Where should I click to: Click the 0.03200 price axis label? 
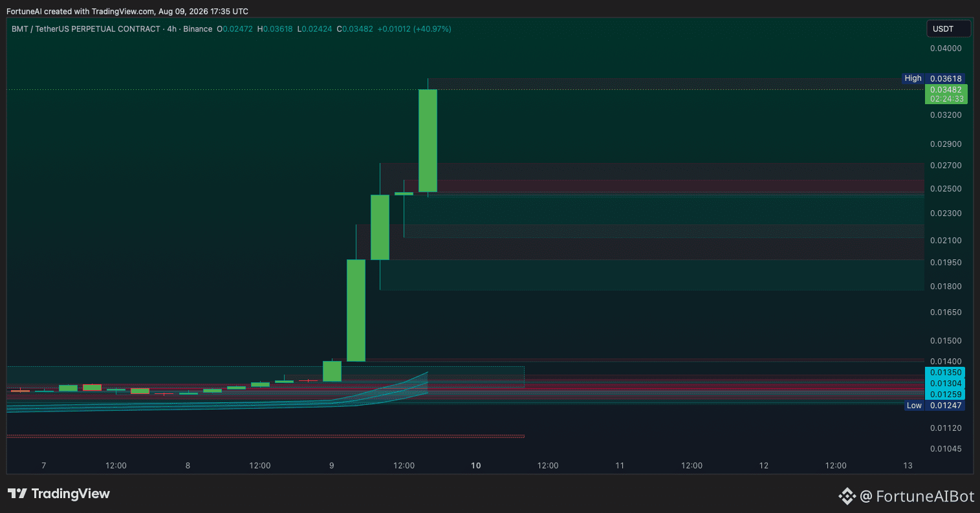(946, 115)
